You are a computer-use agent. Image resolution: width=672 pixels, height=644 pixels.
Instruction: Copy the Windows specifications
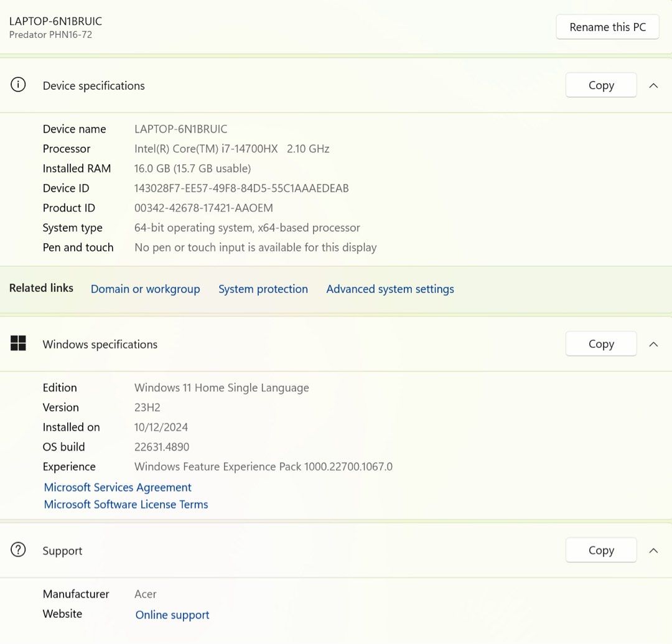601,343
